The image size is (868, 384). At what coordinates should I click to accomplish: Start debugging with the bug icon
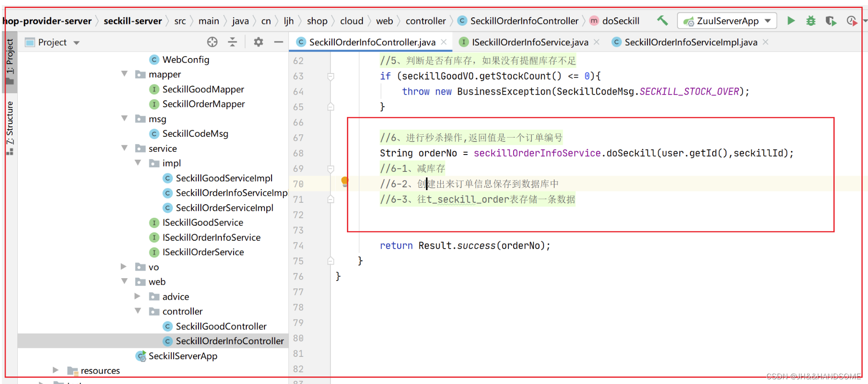pos(811,21)
